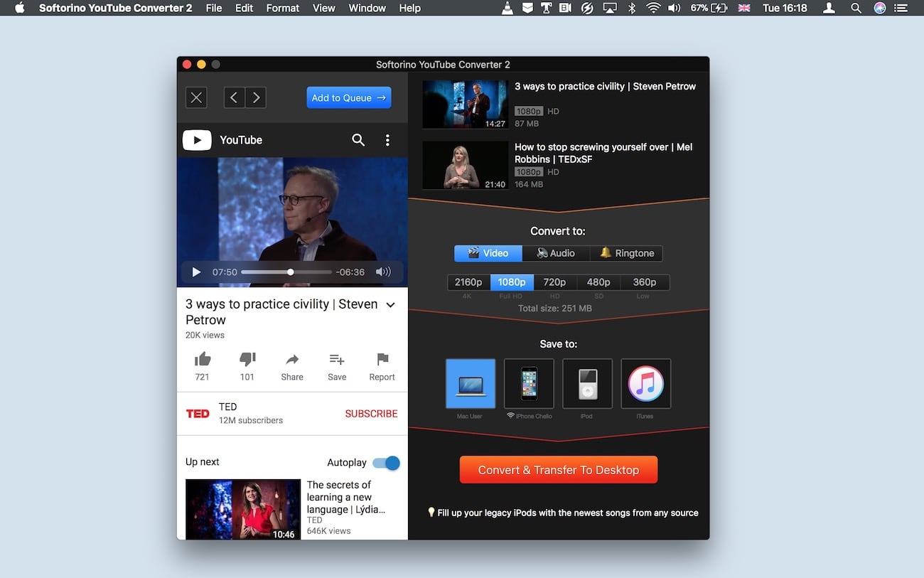Toggle the Autoplay switch
Screen dimensions: 924x578
pos(387,463)
